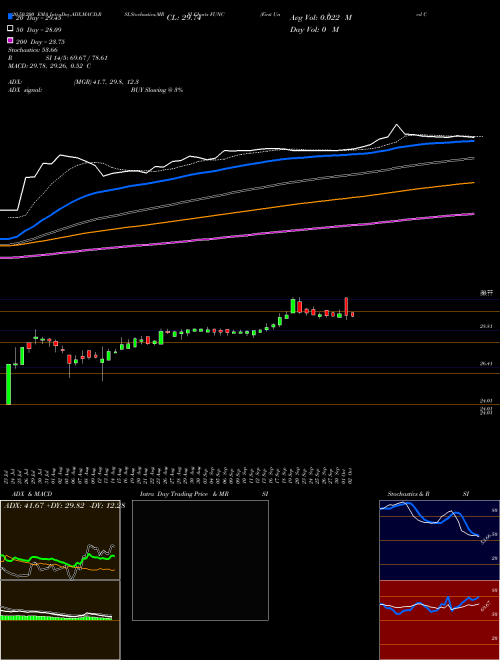Open the red RSI chart panel
Viewport: 500px width, 660px height.
click(x=439, y=620)
